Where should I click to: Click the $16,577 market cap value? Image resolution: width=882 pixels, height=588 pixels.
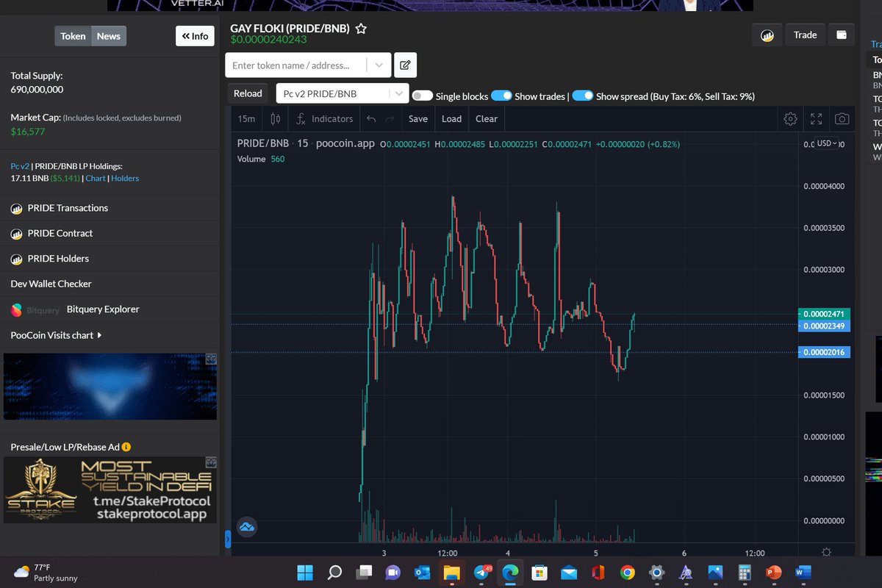(x=28, y=132)
